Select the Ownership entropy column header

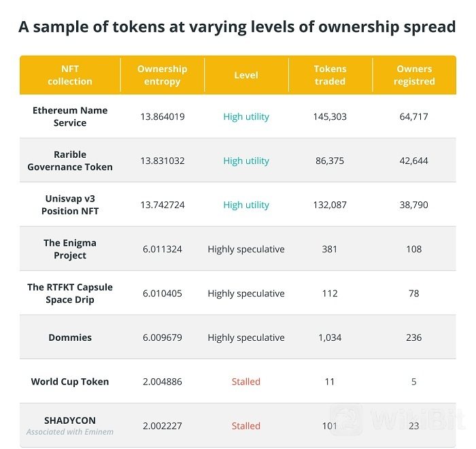(x=162, y=75)
